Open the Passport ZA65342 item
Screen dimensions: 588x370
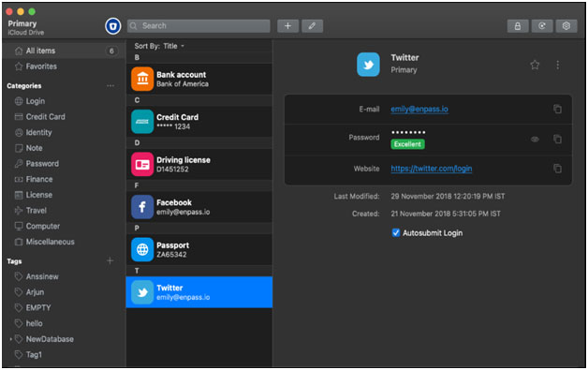[199, 249]
